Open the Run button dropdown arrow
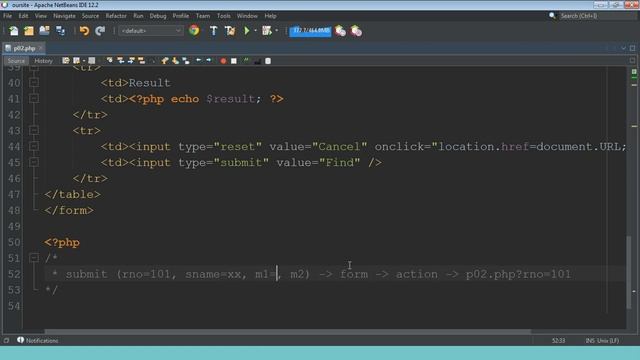 pyautogui.click(x=256, y=31)
